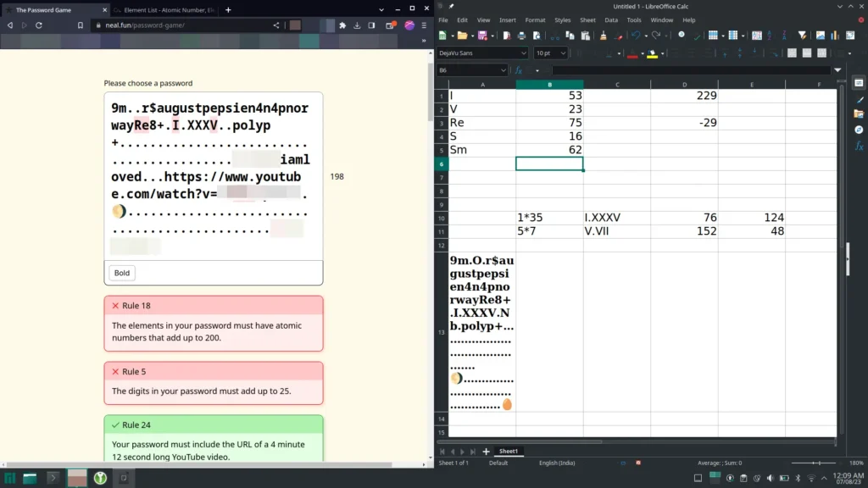The width and height of the screenshot is (868, 488).
Task: Click column C header in Calc
Action: [617, 85]
